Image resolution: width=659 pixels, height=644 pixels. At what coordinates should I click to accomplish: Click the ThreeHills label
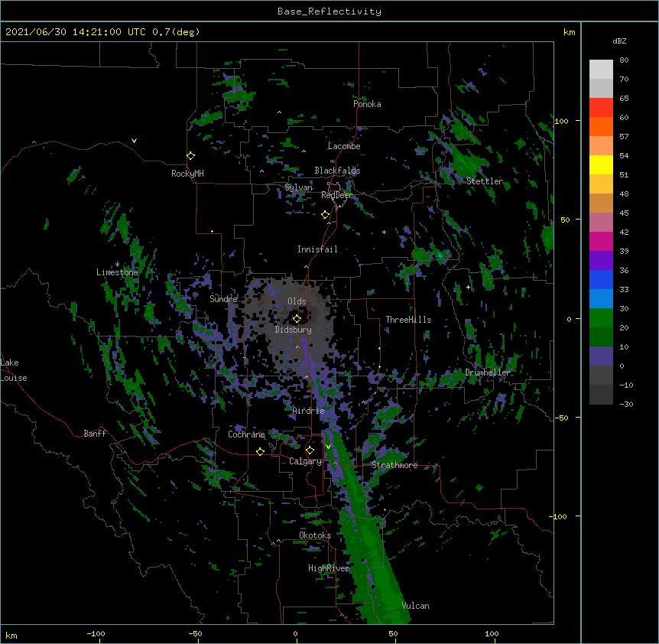(x=408, y=320)
